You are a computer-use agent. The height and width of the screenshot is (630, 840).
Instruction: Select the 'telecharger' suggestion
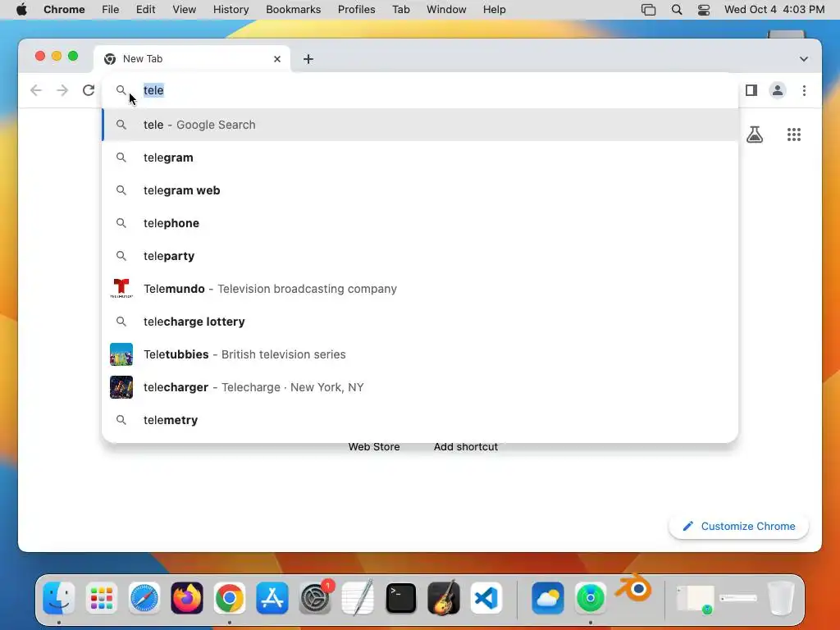pyautogui.click(x=420, y=387)
